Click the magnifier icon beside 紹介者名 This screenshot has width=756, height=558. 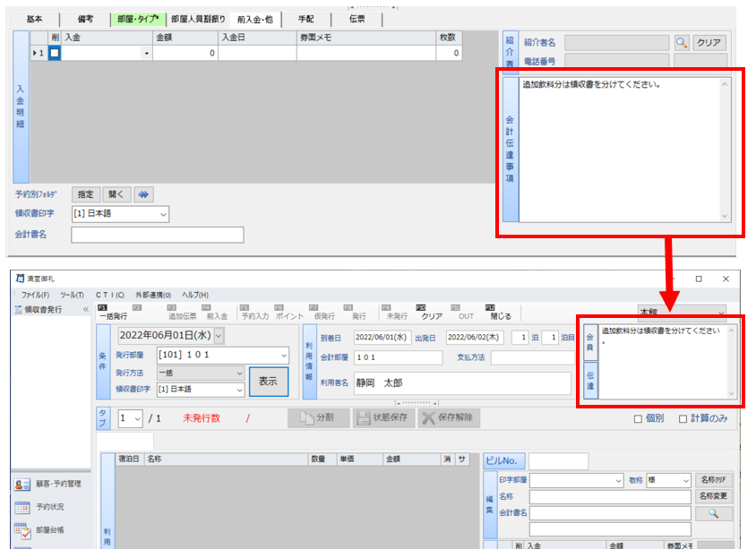tap(682, 42)
